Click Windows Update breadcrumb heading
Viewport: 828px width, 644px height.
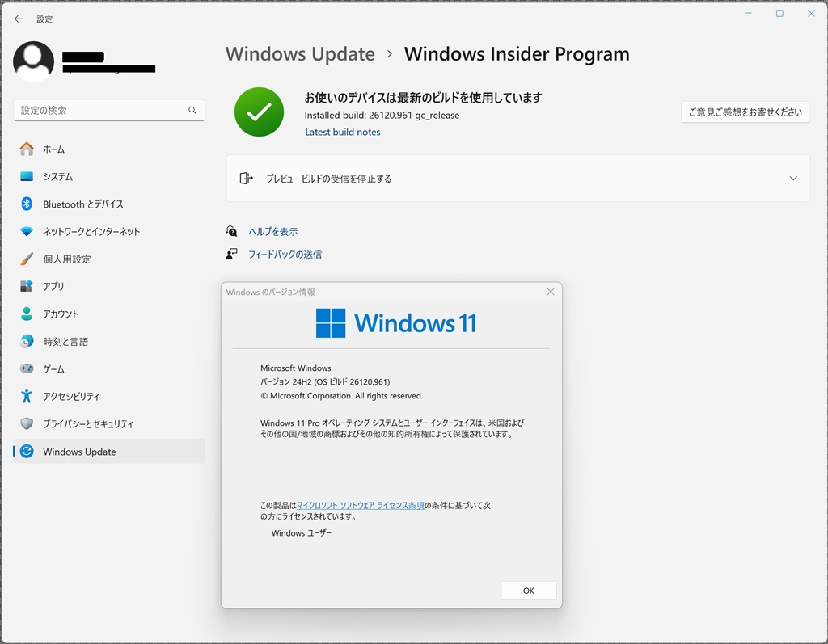click(x=300, y=54)
